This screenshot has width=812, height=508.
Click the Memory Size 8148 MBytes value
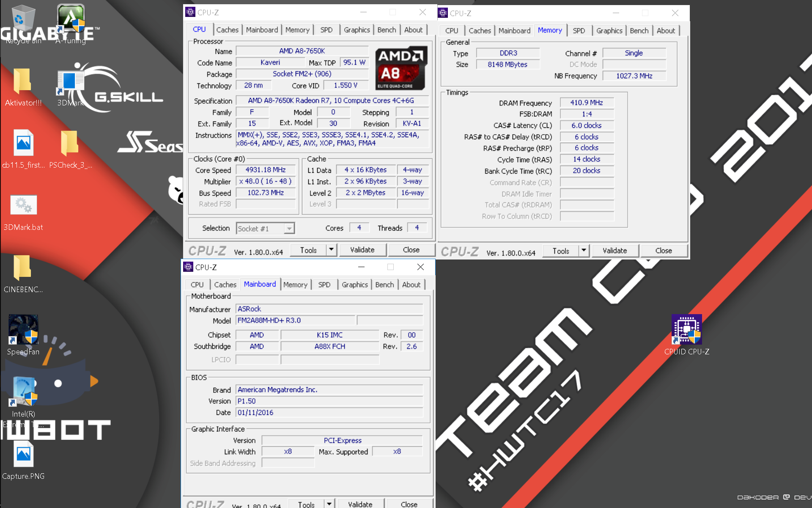508,64
